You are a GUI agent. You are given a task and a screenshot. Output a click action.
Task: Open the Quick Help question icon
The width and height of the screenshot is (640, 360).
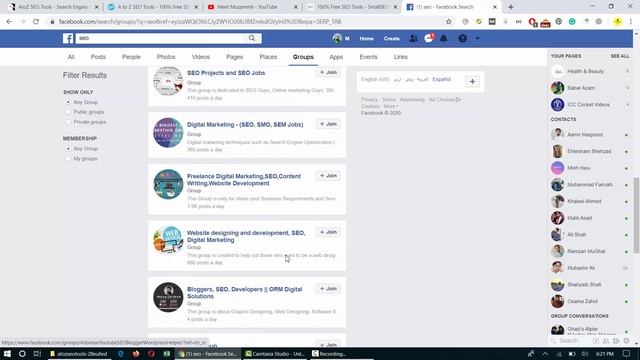[x=462, y=38]
